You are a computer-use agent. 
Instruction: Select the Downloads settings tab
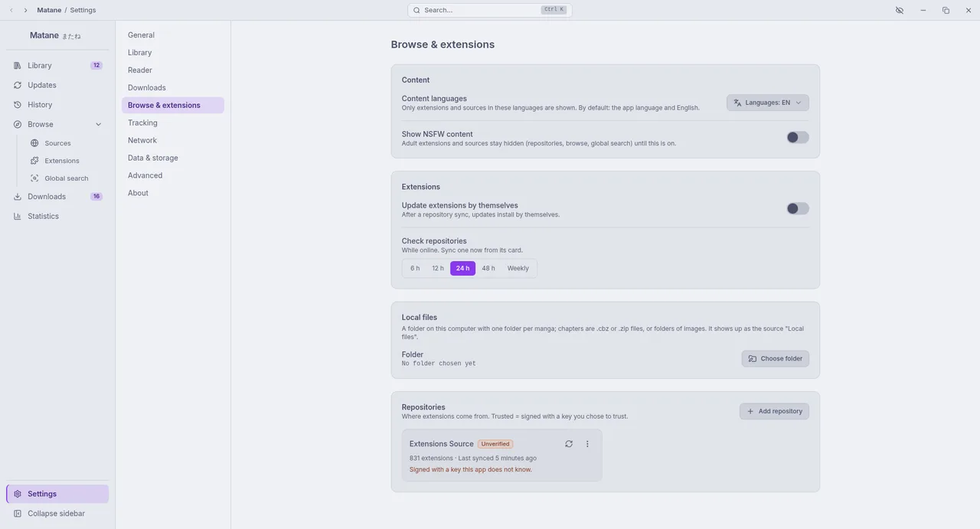[x=173, y=88]
